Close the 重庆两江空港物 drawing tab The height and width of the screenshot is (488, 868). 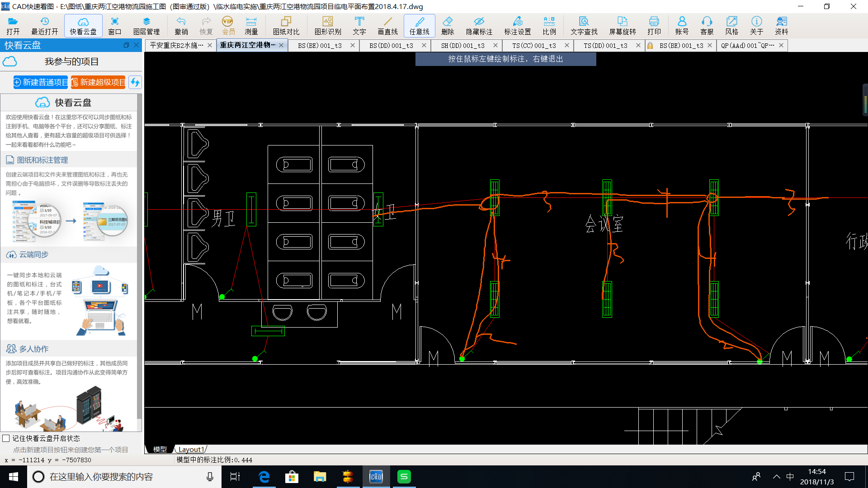coord(281,45)
